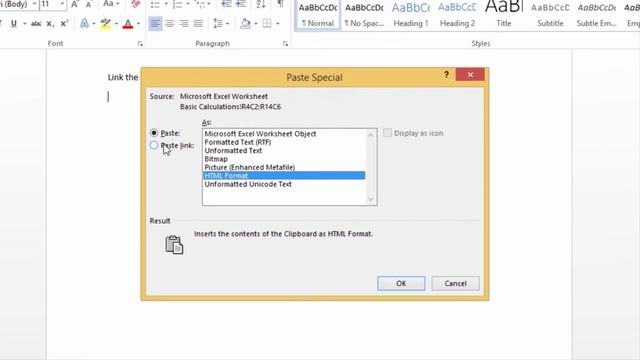Open Change Case Aa button
640x360 pixels.
pyautogui.click(x=108, y=4)
